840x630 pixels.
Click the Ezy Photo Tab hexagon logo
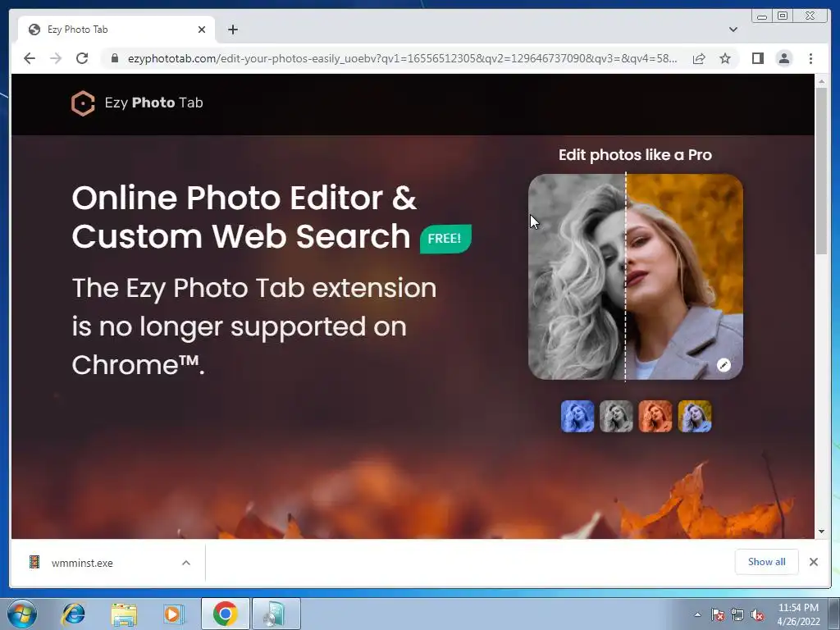[83, 103]
